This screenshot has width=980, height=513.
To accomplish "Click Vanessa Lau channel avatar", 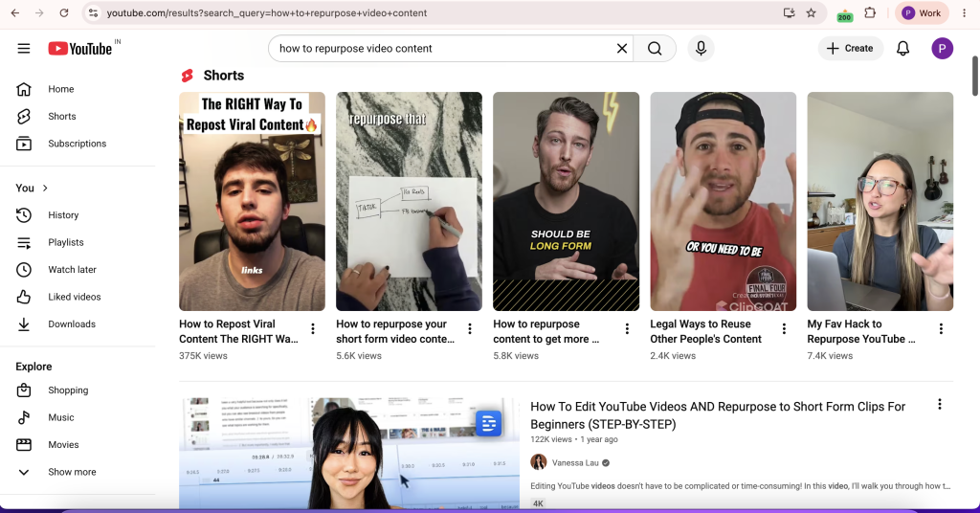I will click(x=538, y=462).
